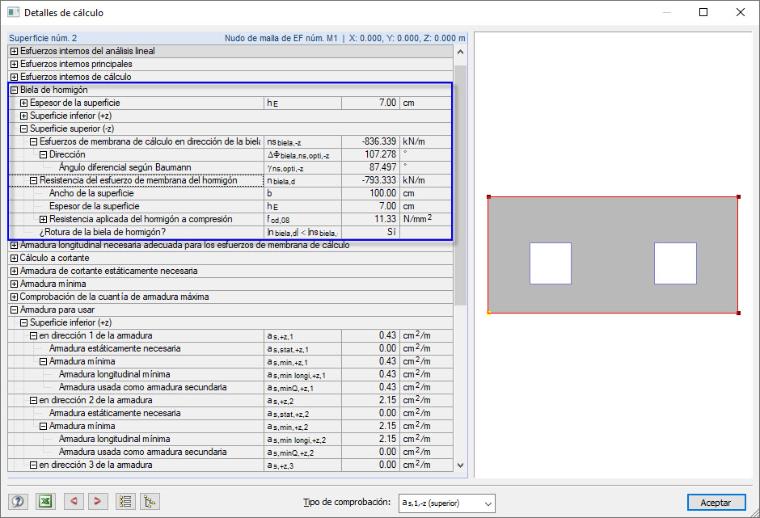Export table to Excel icon
This screenshot has width=760, height=518.
point(45,501)
